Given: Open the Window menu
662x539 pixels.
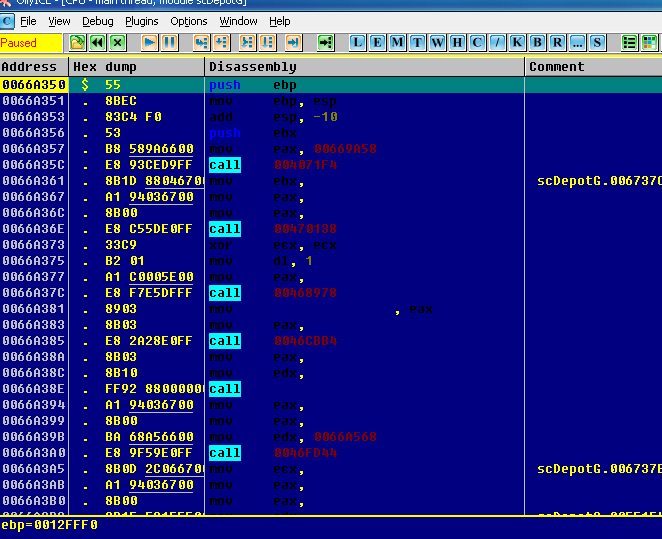Looking at the screenshot, I should pos(238,21).
